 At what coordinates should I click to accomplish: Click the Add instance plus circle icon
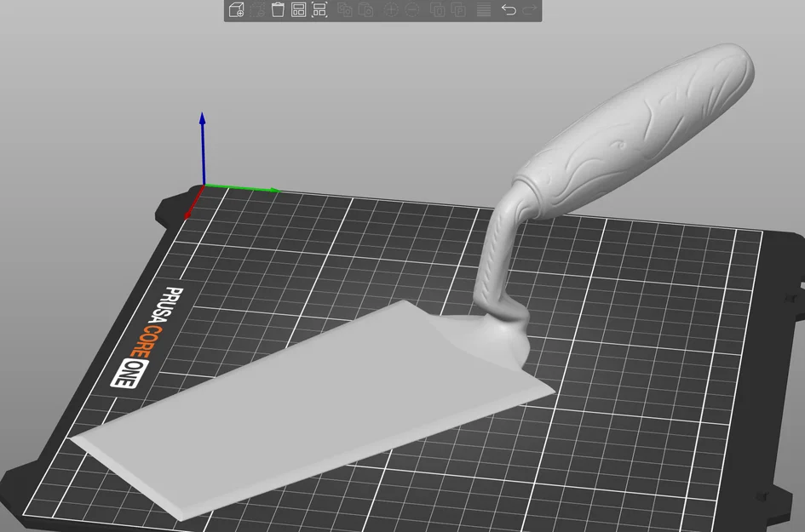(391, 9)
